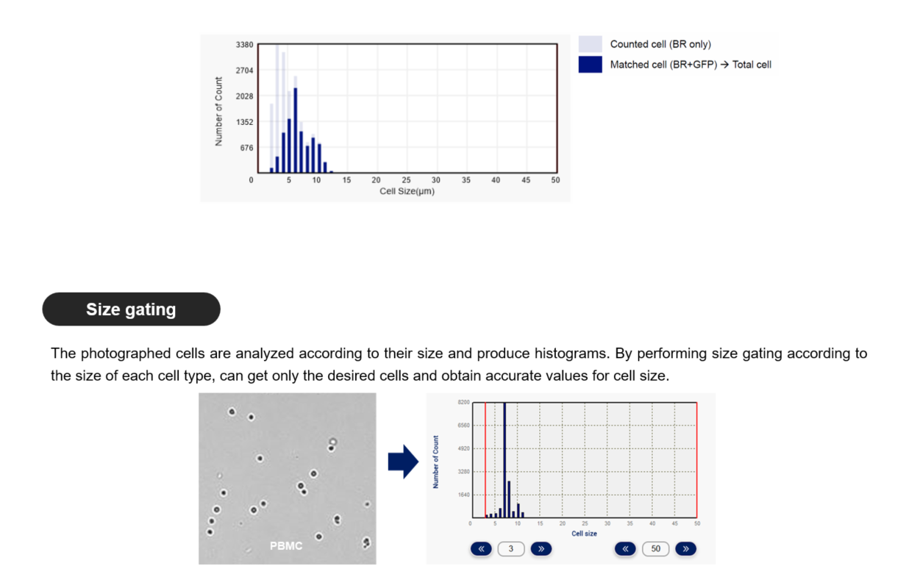Decrease the maximum cell size gate

click(x=625, y=548)
